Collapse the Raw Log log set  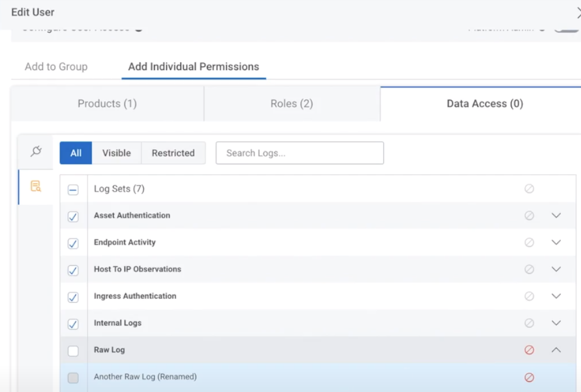556,350
